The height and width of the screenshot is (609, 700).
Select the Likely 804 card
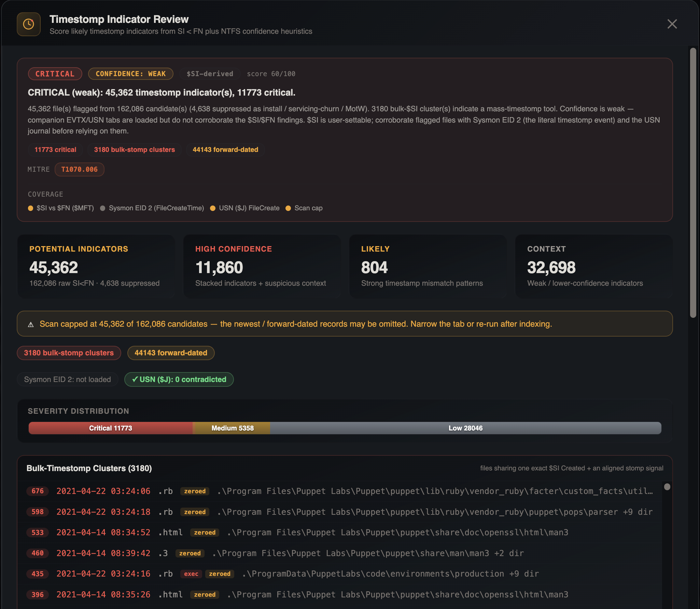(428, 267)
